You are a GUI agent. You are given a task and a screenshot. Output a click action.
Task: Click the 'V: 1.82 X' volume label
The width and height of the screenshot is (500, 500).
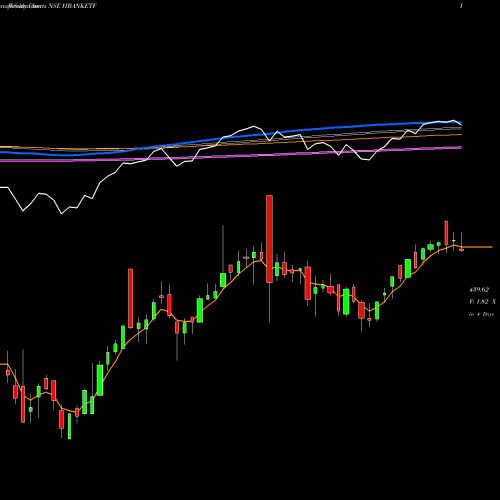click(x=482, y=302)
